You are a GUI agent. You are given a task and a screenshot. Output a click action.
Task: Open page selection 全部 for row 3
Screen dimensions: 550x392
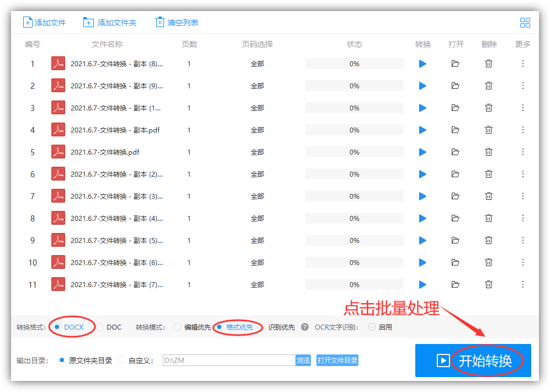click(257, 108)
